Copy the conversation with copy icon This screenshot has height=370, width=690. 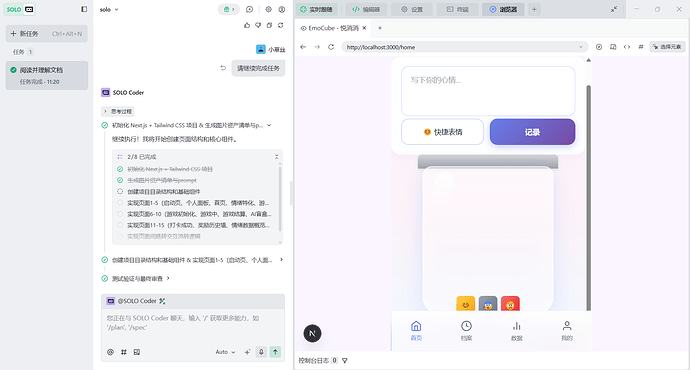[x=269, y=26]
